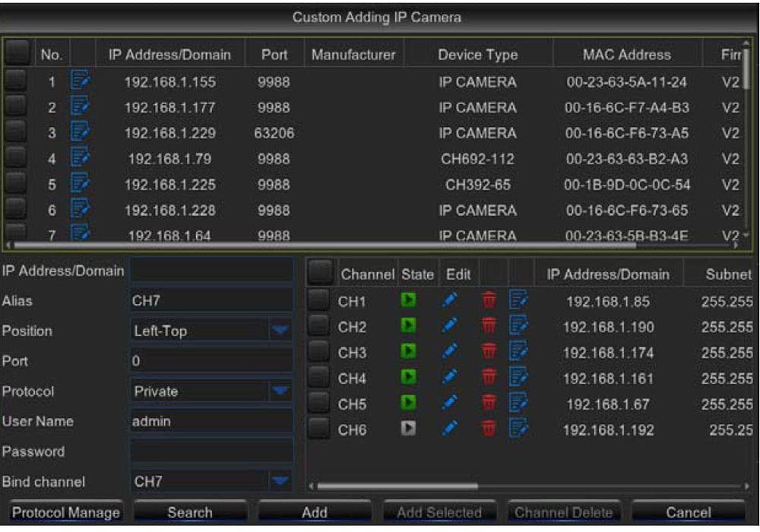Delete CH5 using the red trash icon
Image resolution: width=760 pixels, height=532 pixels.
[x=489, y=403]
